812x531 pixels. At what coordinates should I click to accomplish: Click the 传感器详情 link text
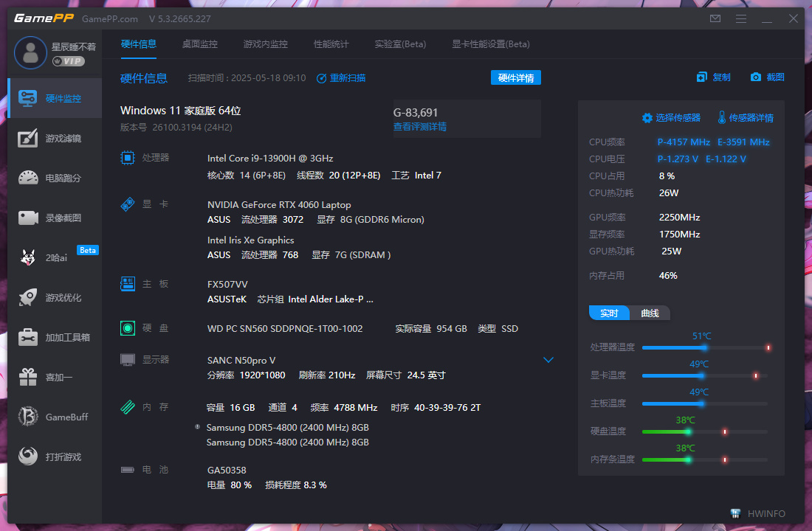(751, 118)
